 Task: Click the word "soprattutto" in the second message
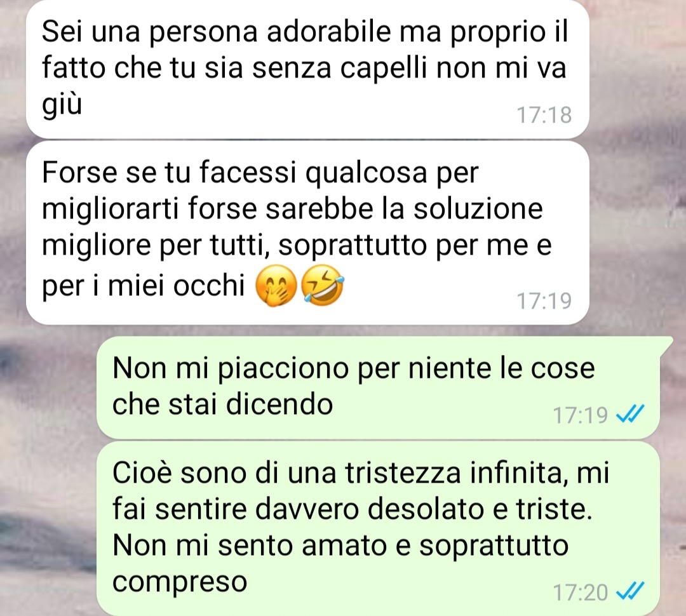[353, 247]
